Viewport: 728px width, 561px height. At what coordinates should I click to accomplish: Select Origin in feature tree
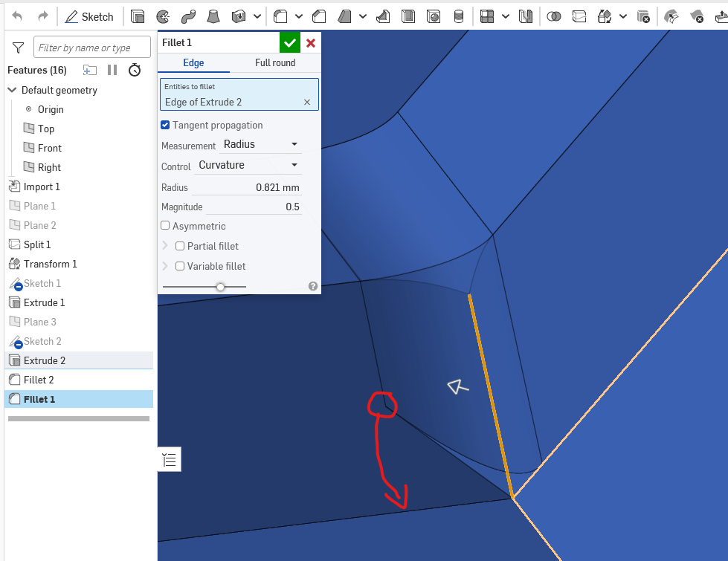coord(51,109)
